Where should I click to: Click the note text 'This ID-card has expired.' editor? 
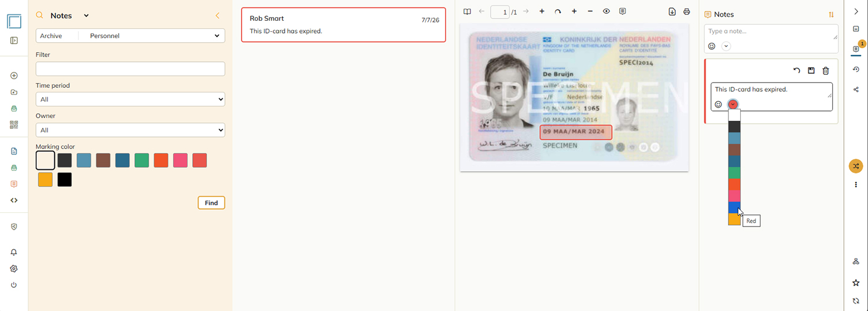pos(771,90)
